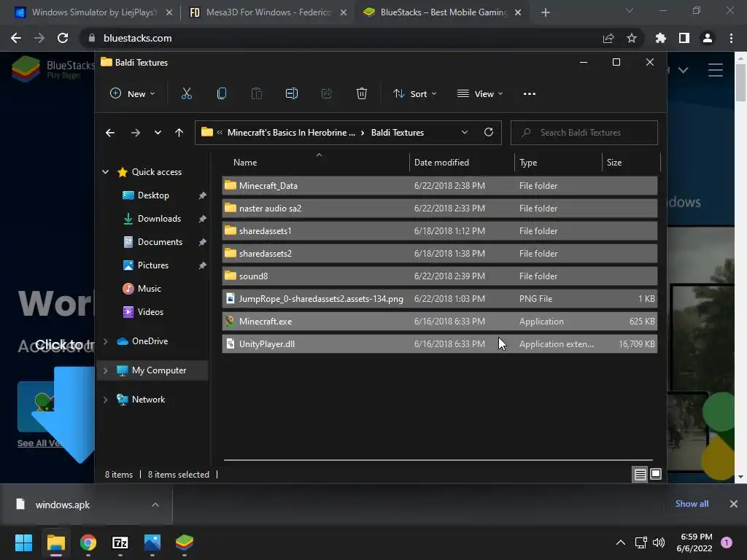Select the sharedassets1 folder
The height and width of the screenshot is (560, 747).
click(x=440, y=231)
